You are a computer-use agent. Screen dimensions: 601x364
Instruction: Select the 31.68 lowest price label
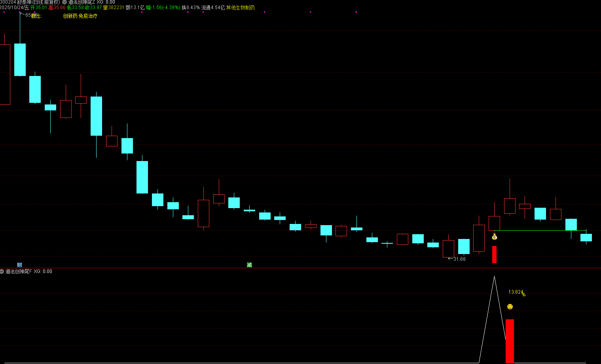pos(459,259)
